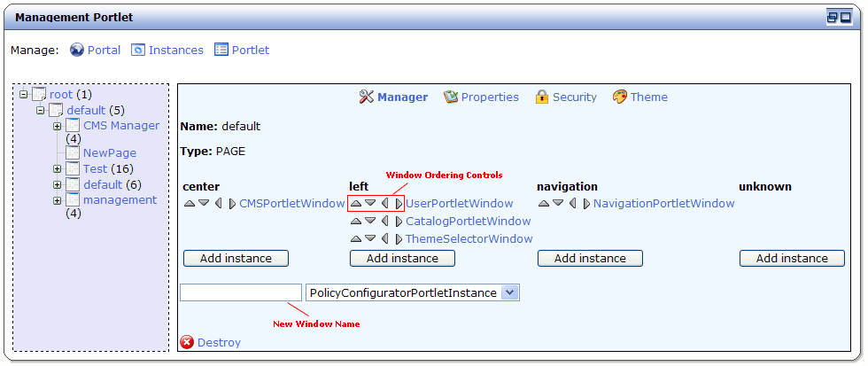Click move-right arrow for CatalogPortletWindow
Viewport: 868px width, 366px height.
[399, 222]
